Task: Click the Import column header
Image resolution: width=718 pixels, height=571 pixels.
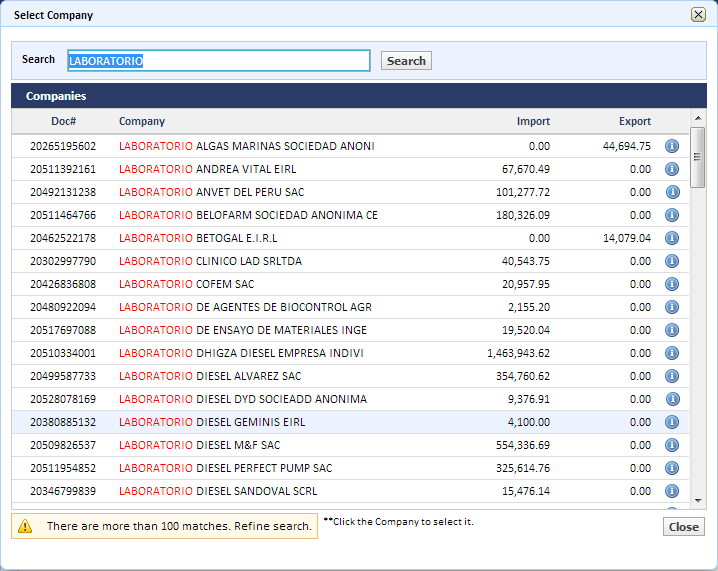Action: click(533, 121)
